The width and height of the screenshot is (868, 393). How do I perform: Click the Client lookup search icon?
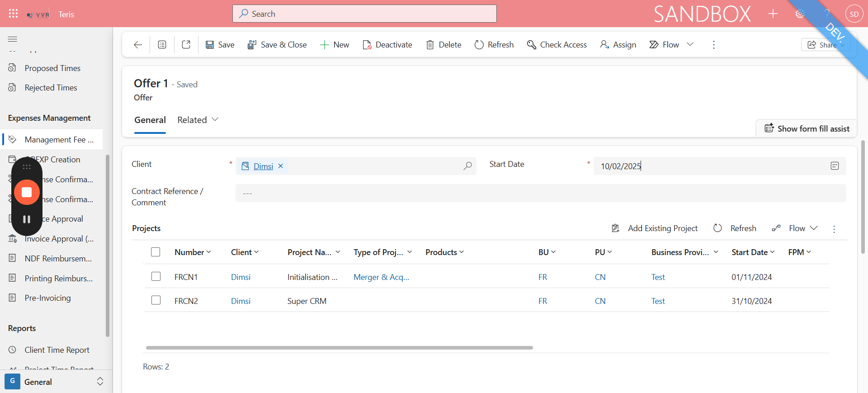tap(467, 166)
